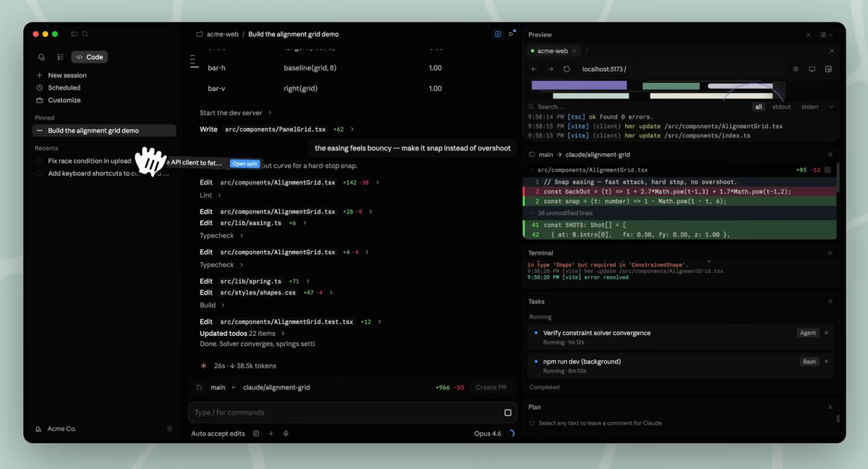Screen dimensions: 868x469
Task: Activate the microphone dictation icon
Action: click(x=286, y=433)
